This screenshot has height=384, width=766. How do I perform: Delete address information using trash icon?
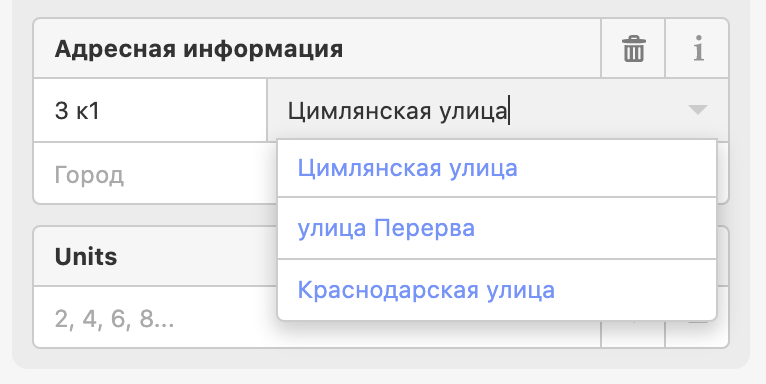point(633,48)
